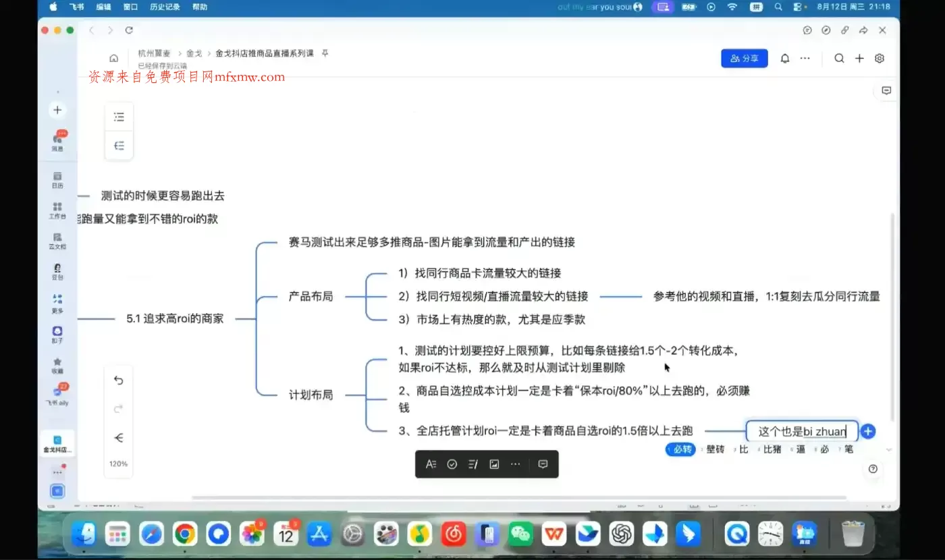The image size is (945, 560).
Task: Open WPS Office from the Dock
Action: (x=555, y=534)
